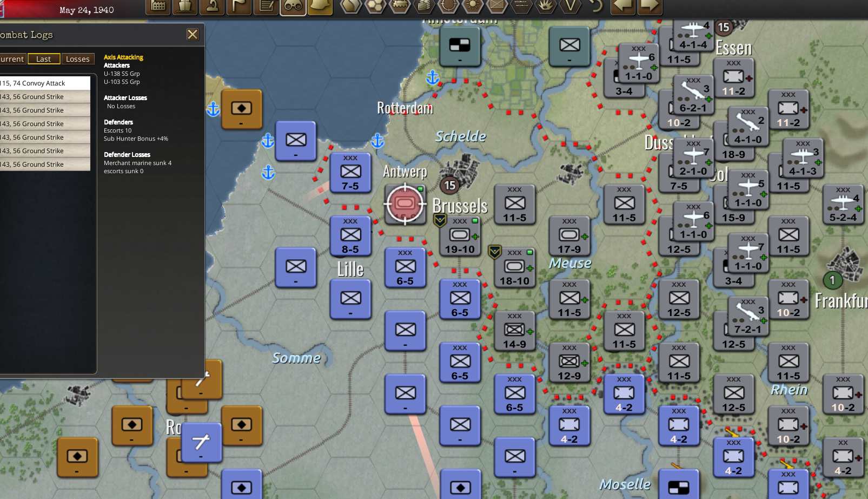Viewport: 868px width, 499px height.
Task: Select the Convoy Attack log entry
Action: coord(45,83)
